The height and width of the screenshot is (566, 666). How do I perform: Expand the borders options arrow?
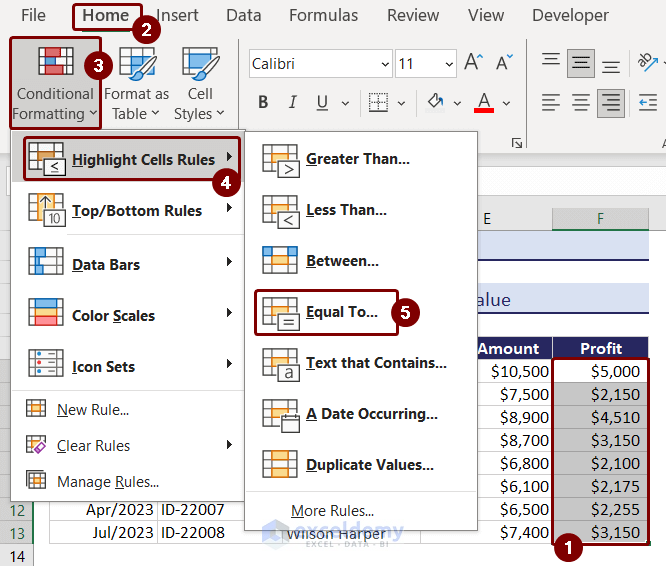pyautogui.click(x=401, y=103)
